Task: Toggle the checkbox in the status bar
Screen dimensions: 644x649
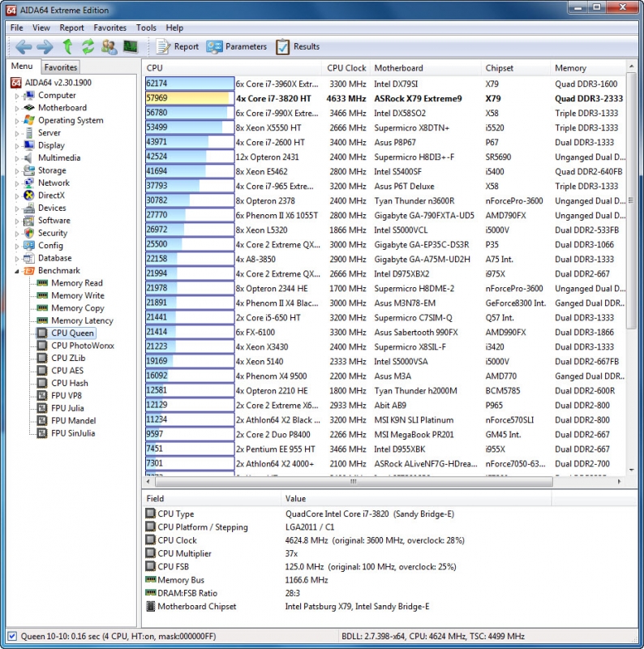Action: [11, 636]
